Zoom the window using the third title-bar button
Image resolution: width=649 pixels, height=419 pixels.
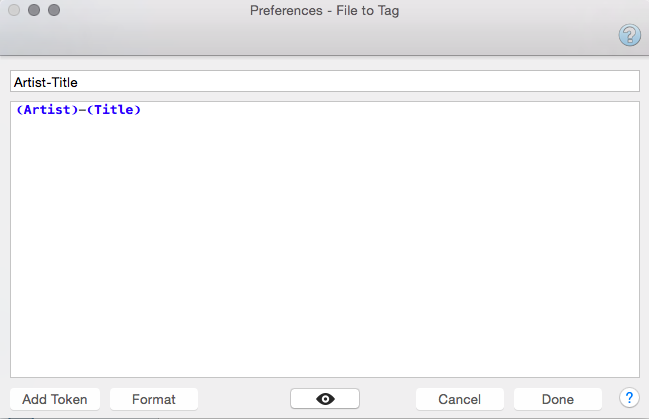click(54, 11)
